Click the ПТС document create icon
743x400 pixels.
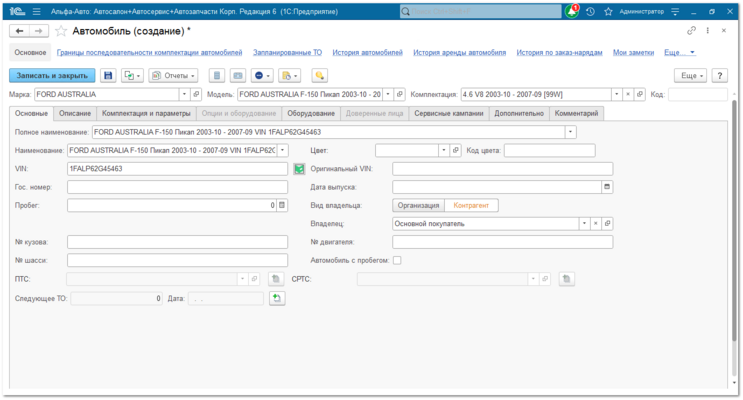[x=276, y=279]
